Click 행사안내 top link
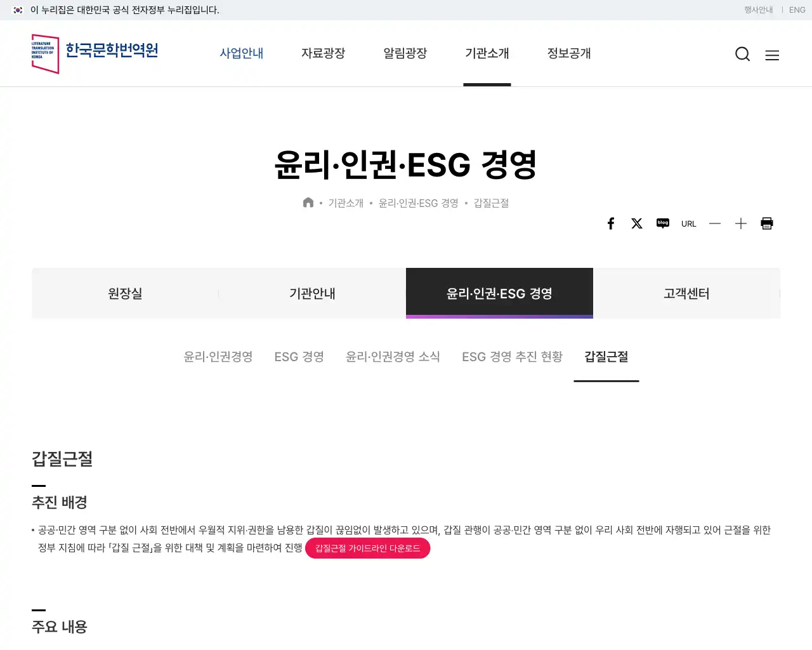Viewport: 812px width, 650px height. click(x=759, y=10)
